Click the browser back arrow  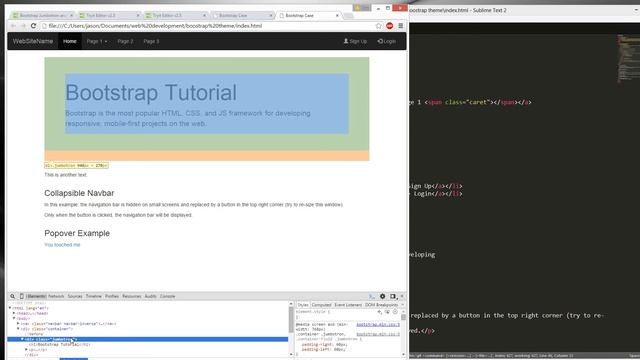pos(13,26)
